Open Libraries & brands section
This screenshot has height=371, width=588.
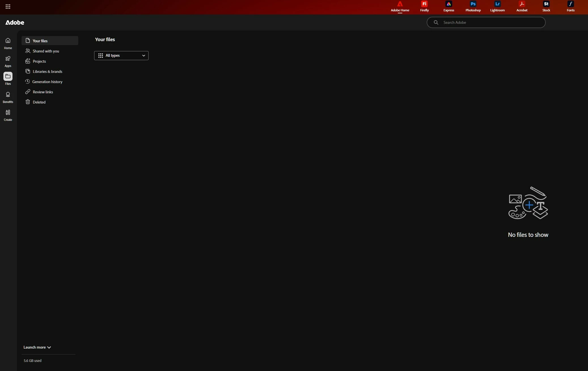(x=47, y=71)
